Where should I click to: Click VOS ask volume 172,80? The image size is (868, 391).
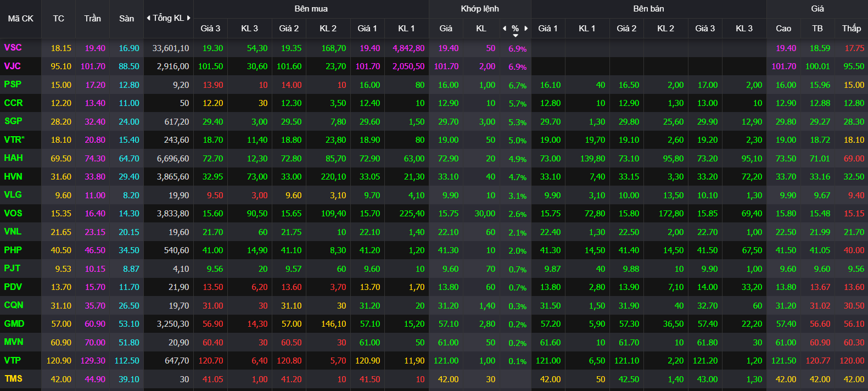(671, 214)
